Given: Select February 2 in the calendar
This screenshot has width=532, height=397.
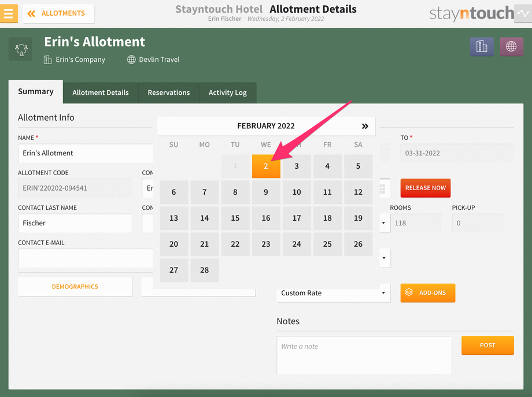Looking at the screenshot, I should click(266, 166).
